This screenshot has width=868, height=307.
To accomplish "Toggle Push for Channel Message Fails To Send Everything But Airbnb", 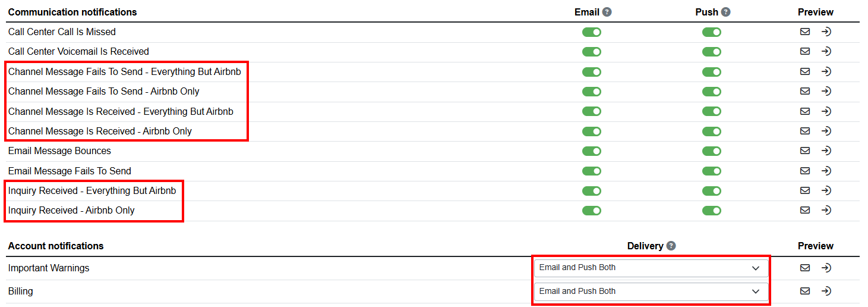I will coord(712,72).
